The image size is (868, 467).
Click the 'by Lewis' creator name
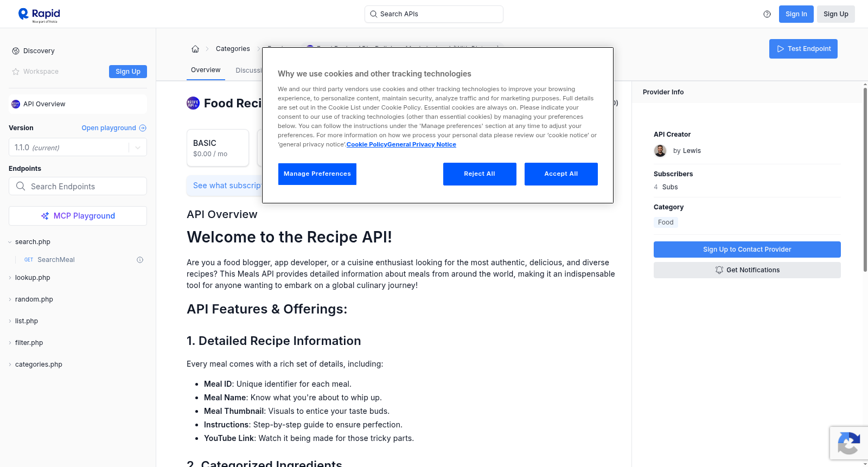[687, 151]
